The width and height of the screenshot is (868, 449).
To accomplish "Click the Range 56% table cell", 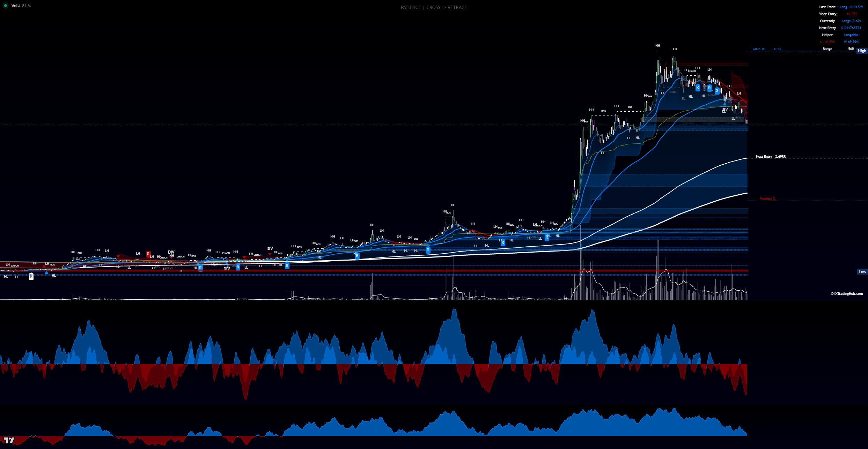I will (851, 49).
